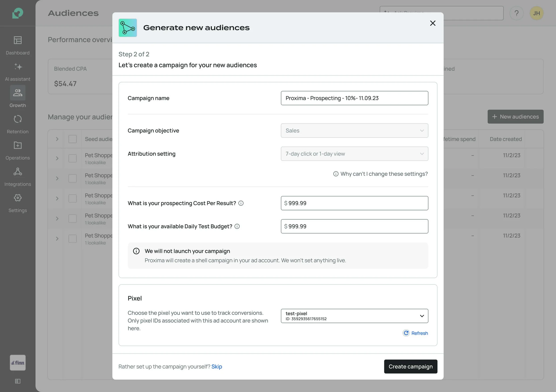Click the Campaign name input field

[354, 98]
